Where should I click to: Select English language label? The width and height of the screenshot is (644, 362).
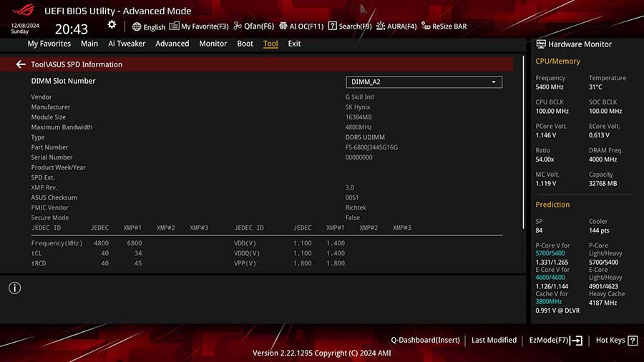point(155,27)
